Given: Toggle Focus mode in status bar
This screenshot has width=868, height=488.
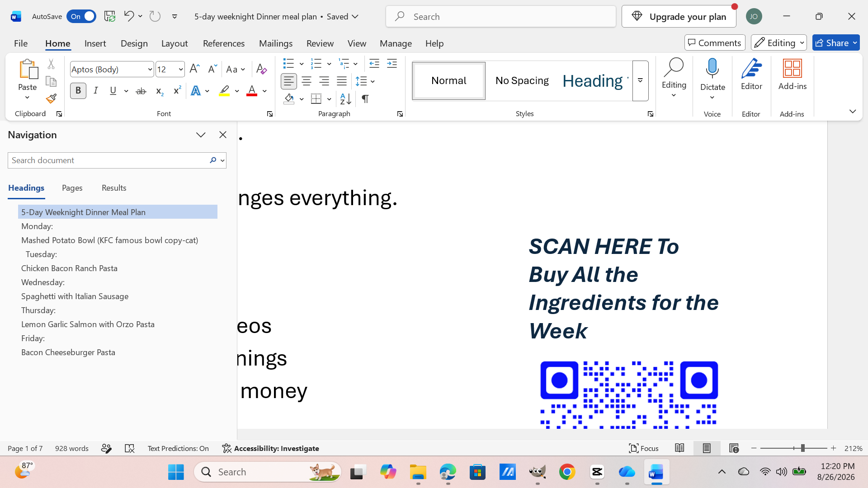Looking at the screenshot, I should pos(644,448).
